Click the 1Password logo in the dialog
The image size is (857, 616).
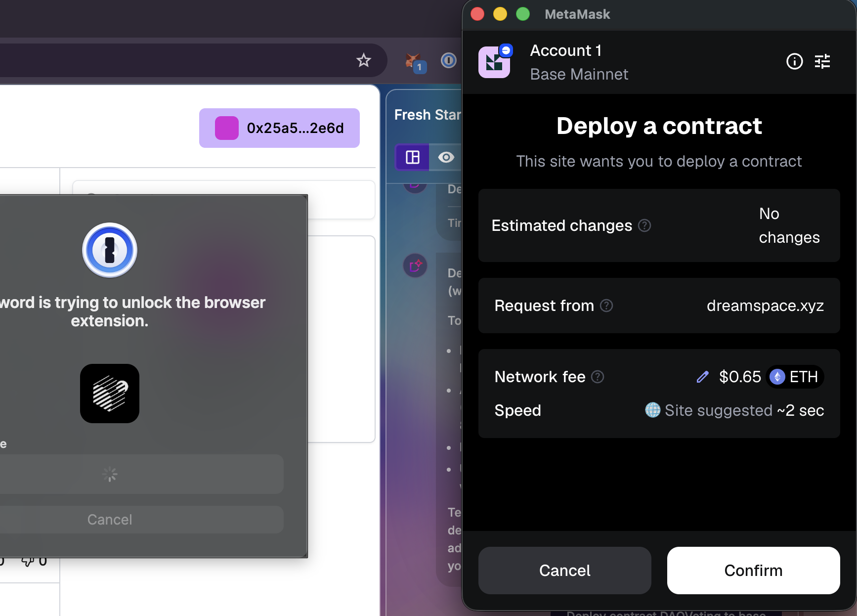(110, 250)
